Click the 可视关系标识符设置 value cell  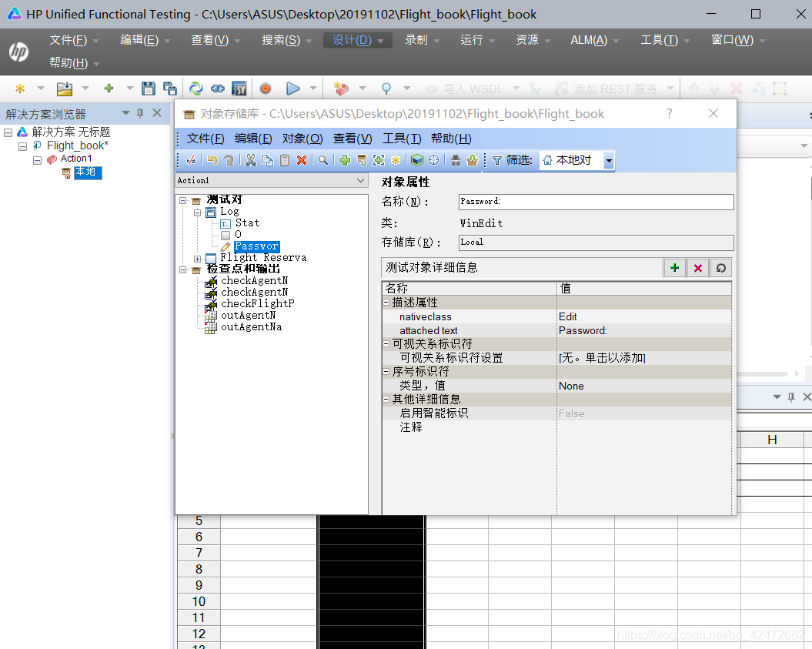[643, 358]
